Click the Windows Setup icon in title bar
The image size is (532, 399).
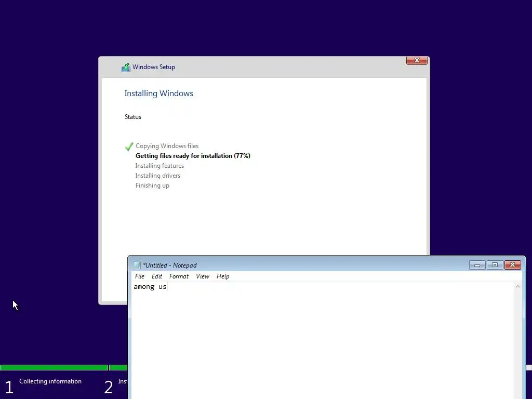[x=126, y=68]
